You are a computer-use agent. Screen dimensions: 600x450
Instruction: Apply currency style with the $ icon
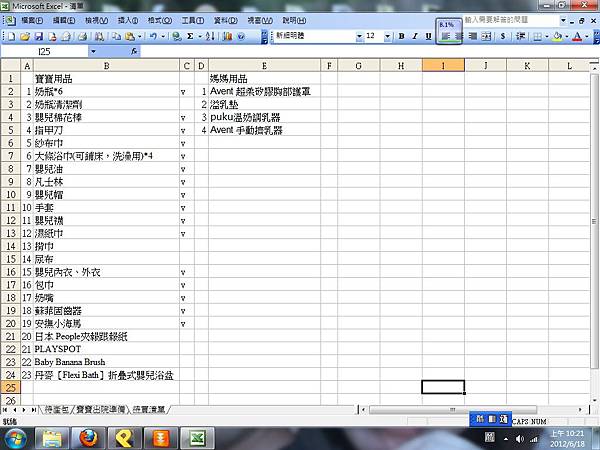point(503,36)
